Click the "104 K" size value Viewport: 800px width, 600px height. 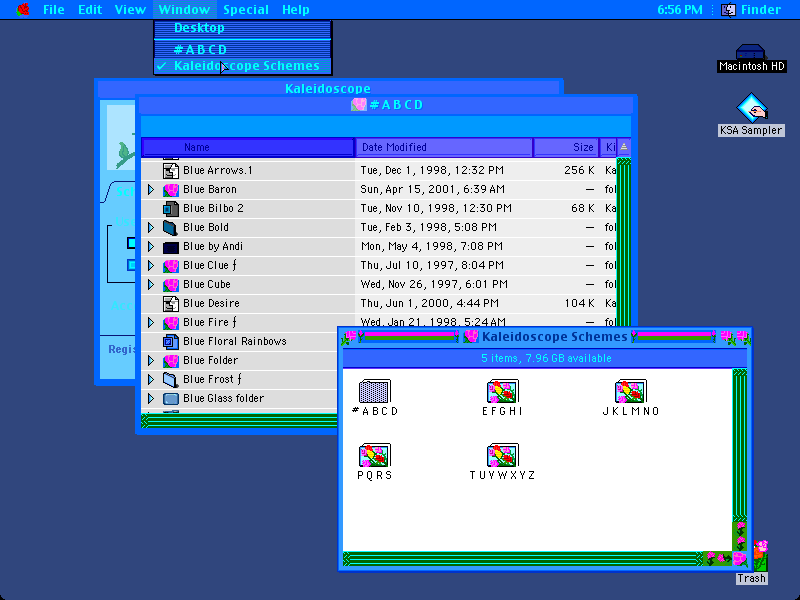[579, 304]
